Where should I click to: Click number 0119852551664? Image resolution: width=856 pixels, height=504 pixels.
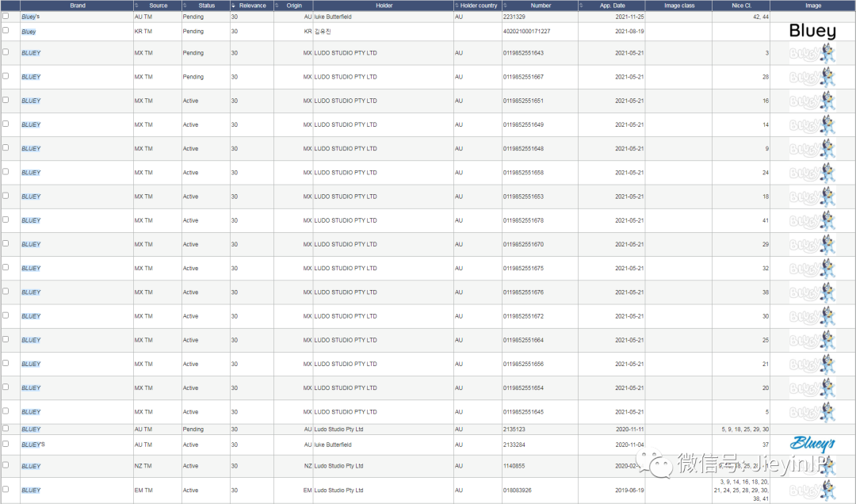pyautogui.click(x=524, y=340)
